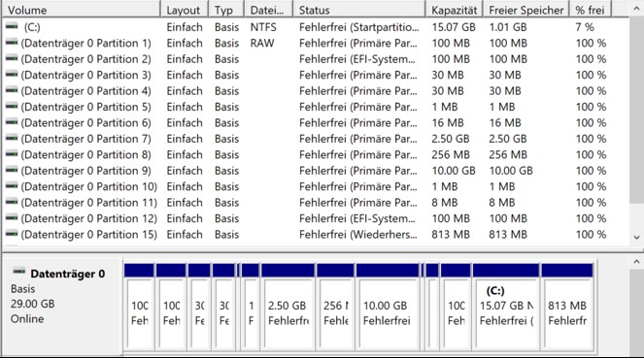Click the disk icon for Datenträger 0 Partition 12
644x358 pixels.
12,217
